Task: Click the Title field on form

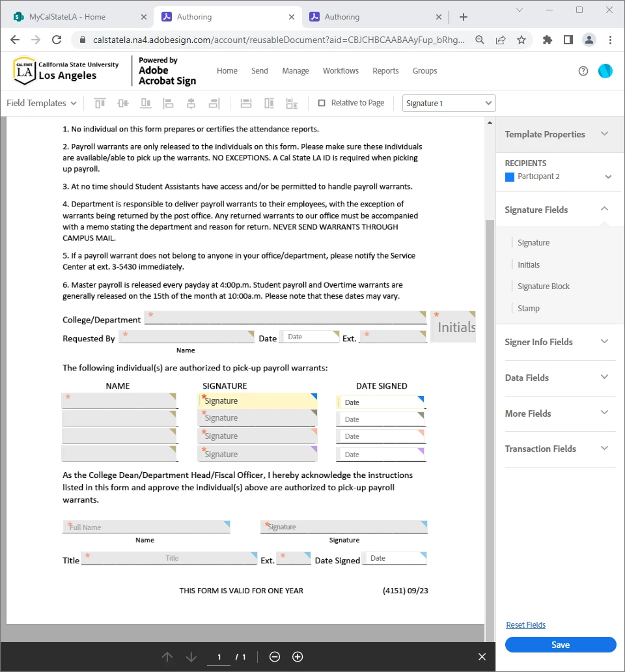Action: click(169, 558)
